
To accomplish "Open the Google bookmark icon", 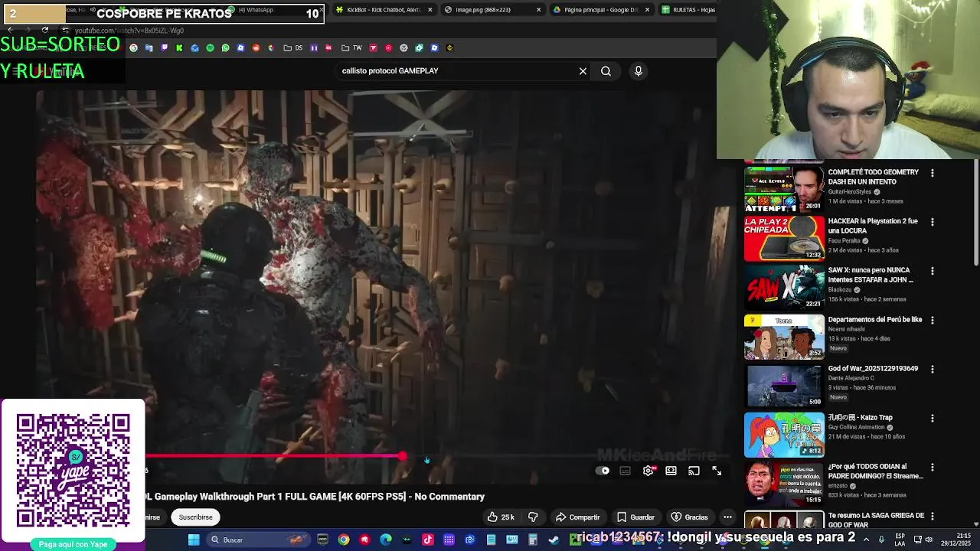I will point(133,48).
